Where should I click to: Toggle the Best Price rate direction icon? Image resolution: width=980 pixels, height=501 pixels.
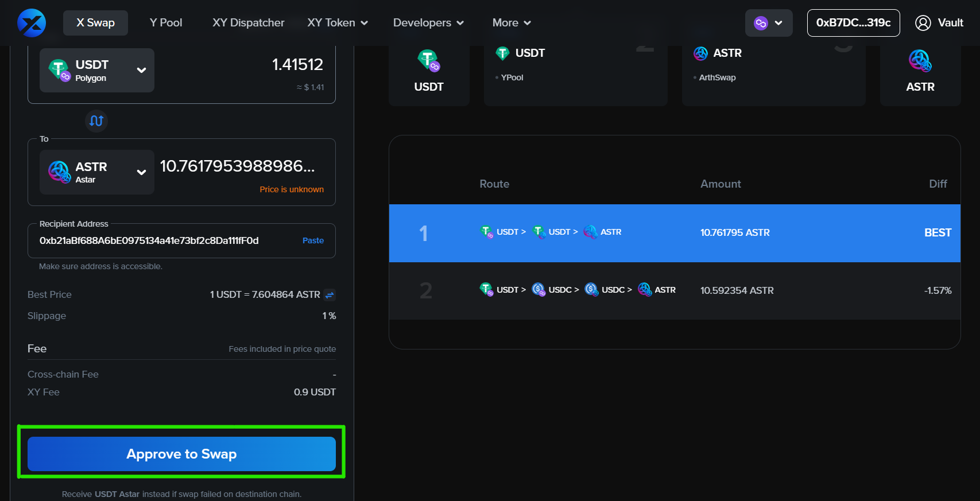tap(330, 295)
